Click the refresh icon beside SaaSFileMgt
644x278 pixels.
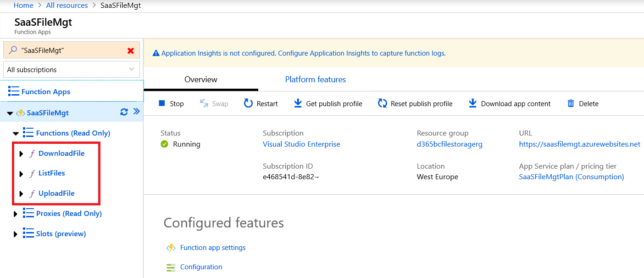click(124, 112)
